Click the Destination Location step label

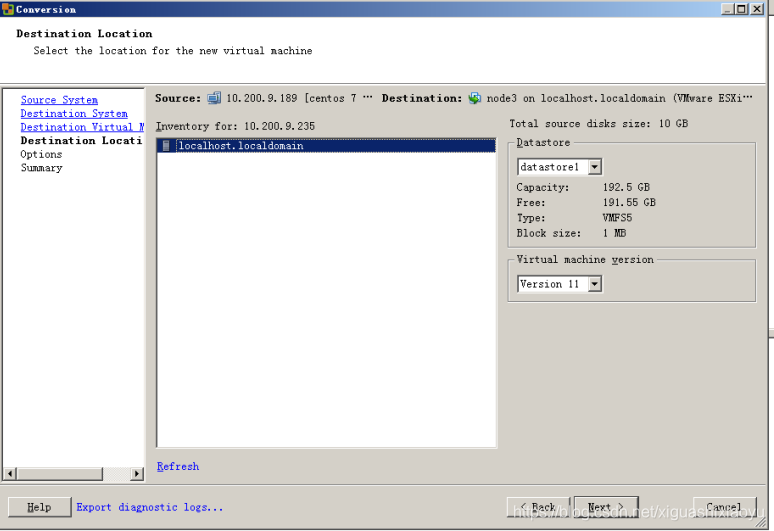[81, 141]
